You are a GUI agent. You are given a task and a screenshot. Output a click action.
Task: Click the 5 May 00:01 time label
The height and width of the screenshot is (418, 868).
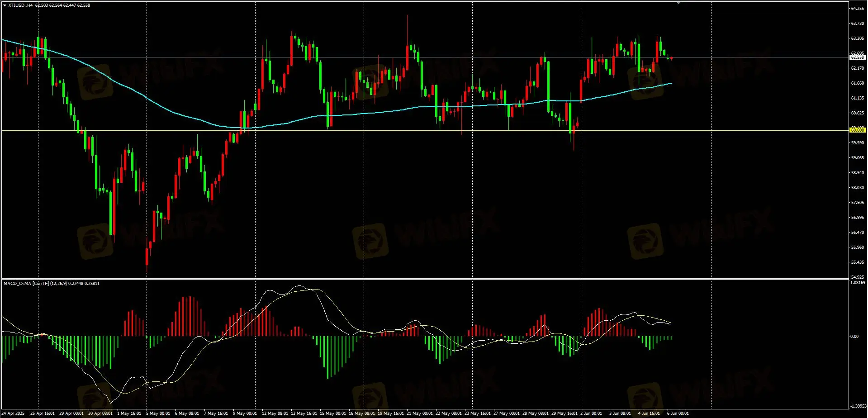coord(158,413)
